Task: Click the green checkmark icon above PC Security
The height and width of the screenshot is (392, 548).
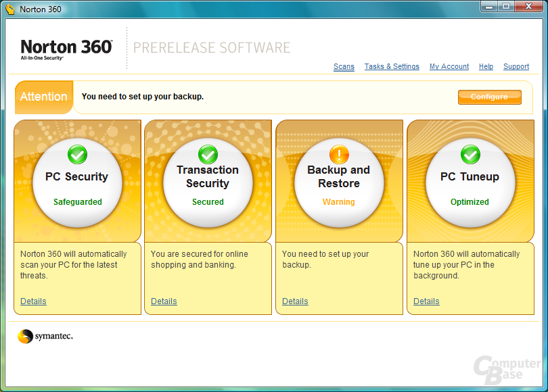Action: (x=77, y=154)
